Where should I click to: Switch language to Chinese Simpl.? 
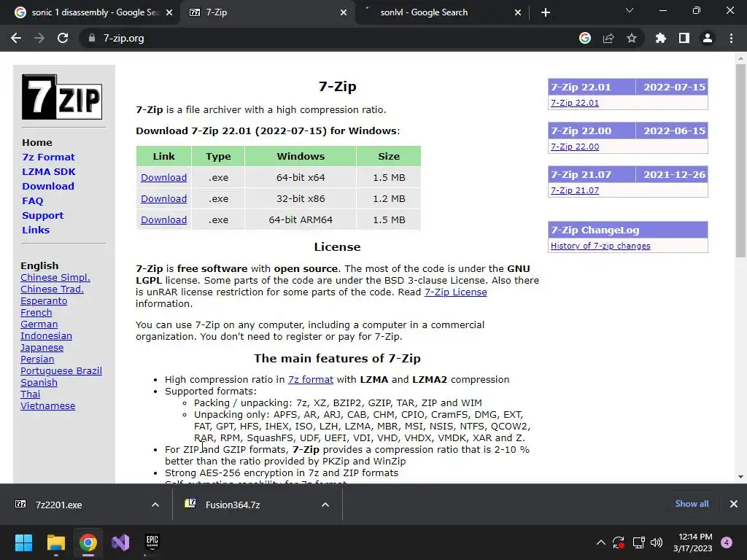(x=55, y=278)
